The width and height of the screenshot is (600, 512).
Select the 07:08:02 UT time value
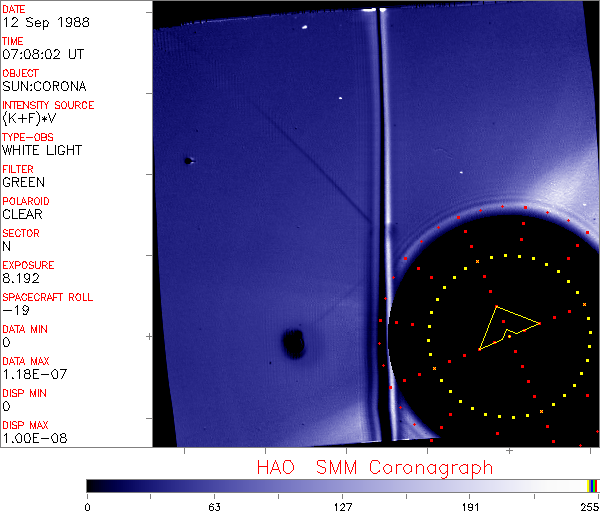click(41, 54)
